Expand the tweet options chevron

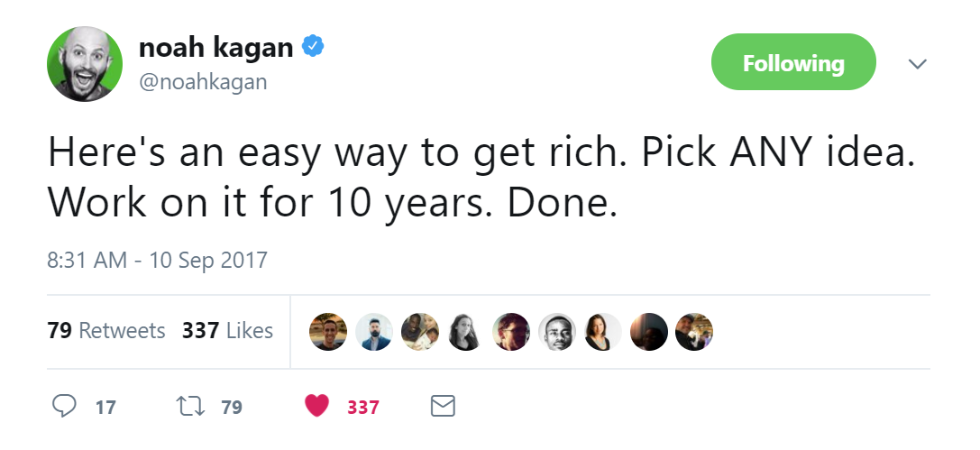point(917,64)
